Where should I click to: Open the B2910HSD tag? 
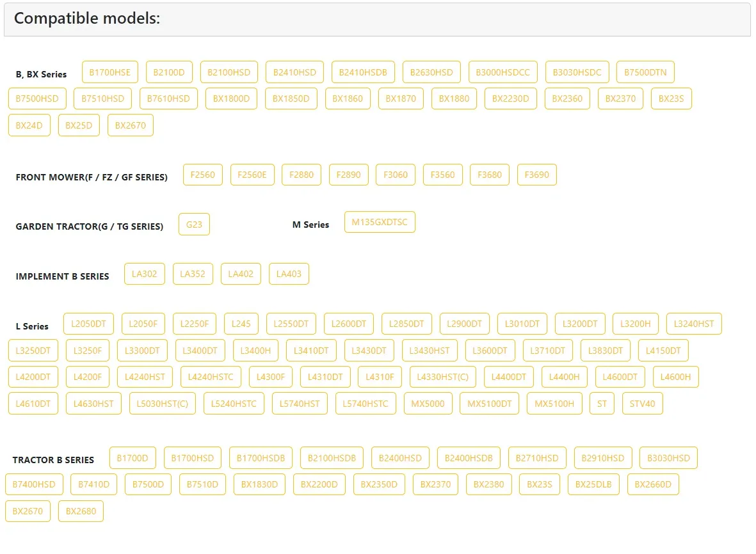pyautogui.click(x=603, y=457)
